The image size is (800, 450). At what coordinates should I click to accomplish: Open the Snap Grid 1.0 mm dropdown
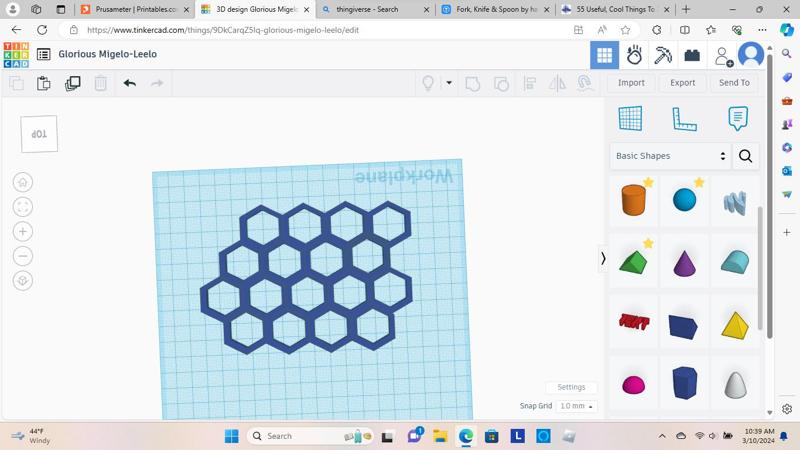pos(577,406)
